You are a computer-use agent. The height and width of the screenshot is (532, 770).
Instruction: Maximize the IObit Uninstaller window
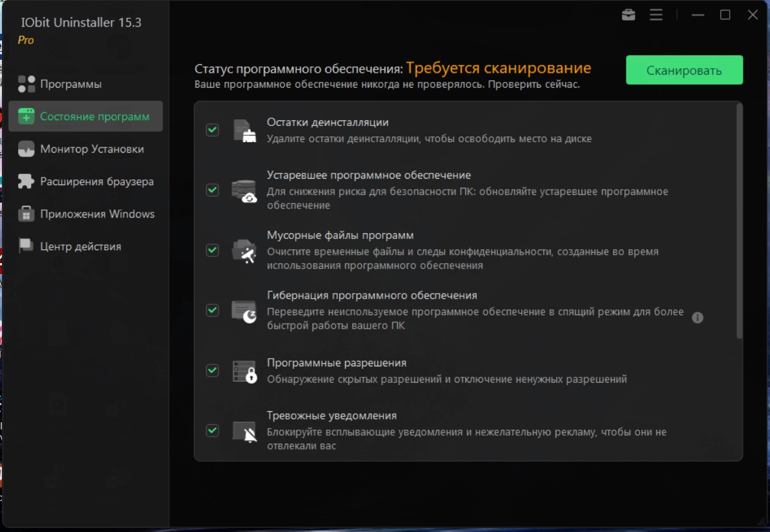click(725, 15)
